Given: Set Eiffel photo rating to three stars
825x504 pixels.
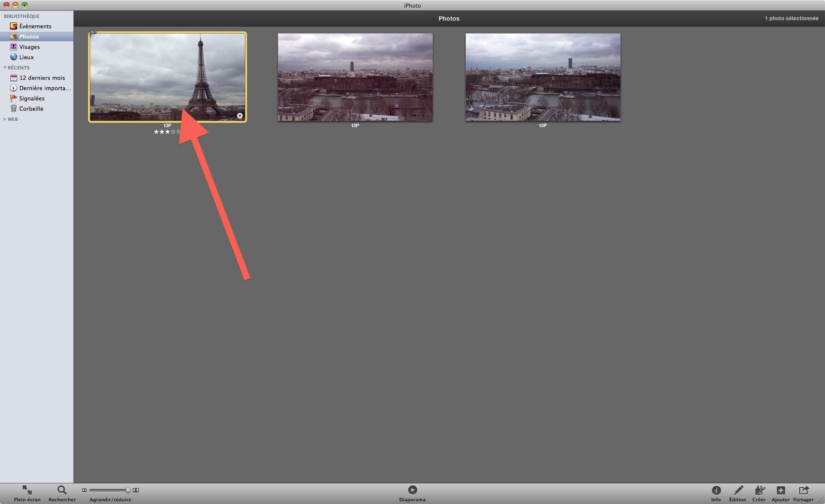Looking at the screenshot, I should (x=168, y=132).
